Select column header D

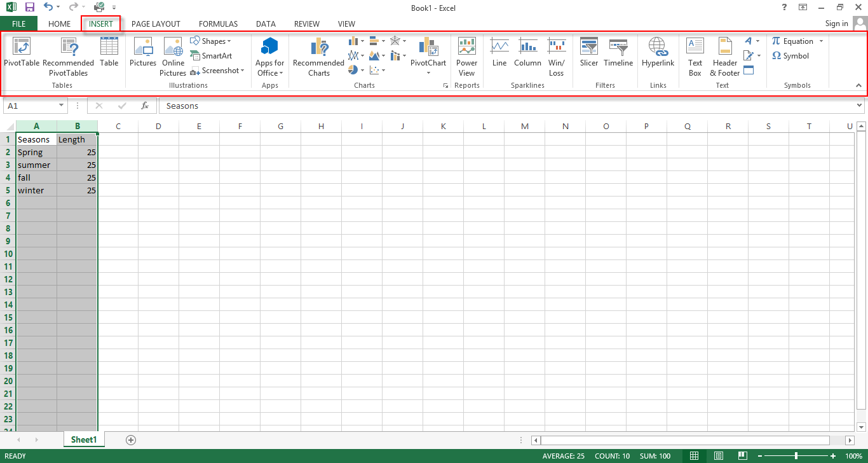click(158, 126)
